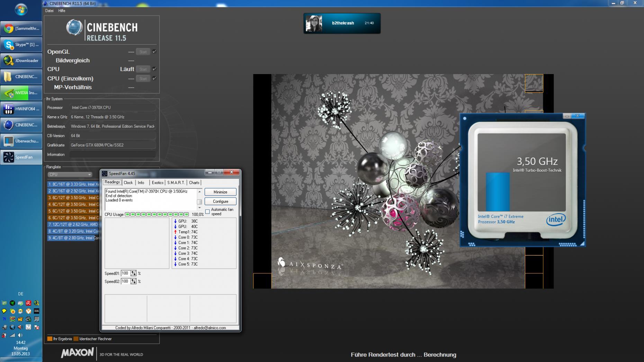Click the CPU Start button
Screen dimensions: 644x362
pos(143,69)
